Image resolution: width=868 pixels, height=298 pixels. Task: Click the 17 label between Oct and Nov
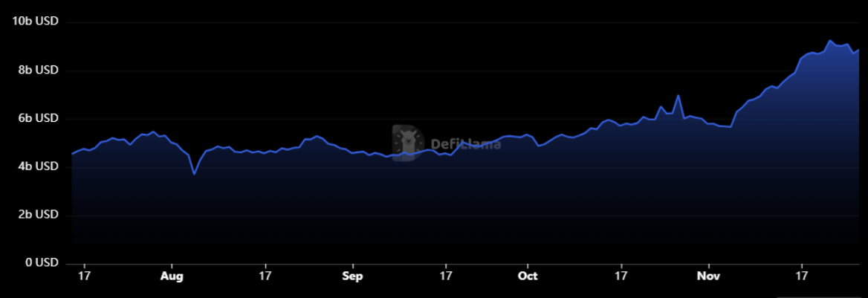[621, 276]
